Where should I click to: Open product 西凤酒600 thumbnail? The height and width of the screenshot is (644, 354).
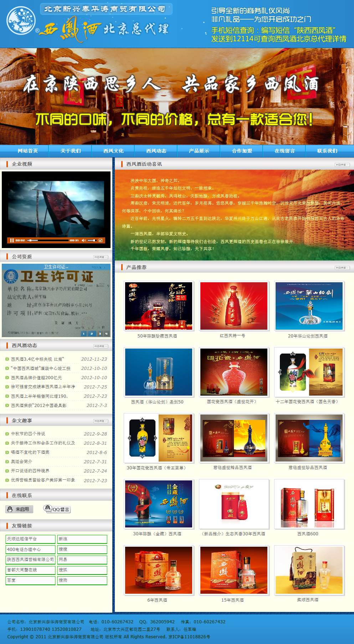309,504
